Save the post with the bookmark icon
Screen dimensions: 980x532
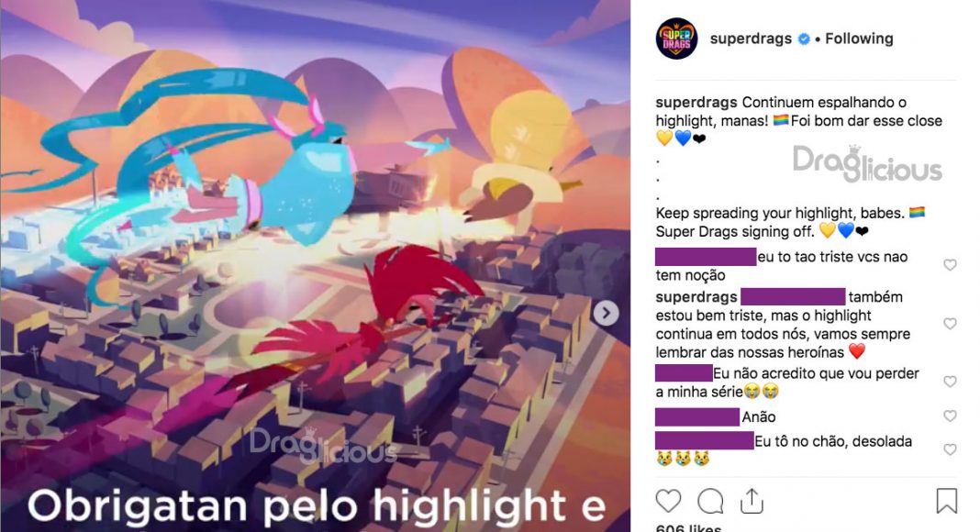coord(947,501)
